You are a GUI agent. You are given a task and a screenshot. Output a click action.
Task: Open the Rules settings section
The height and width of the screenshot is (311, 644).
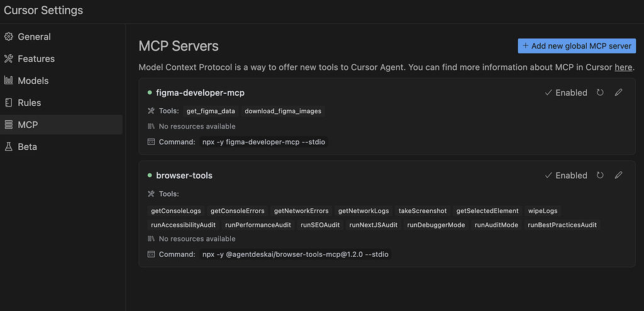(29, 103)
